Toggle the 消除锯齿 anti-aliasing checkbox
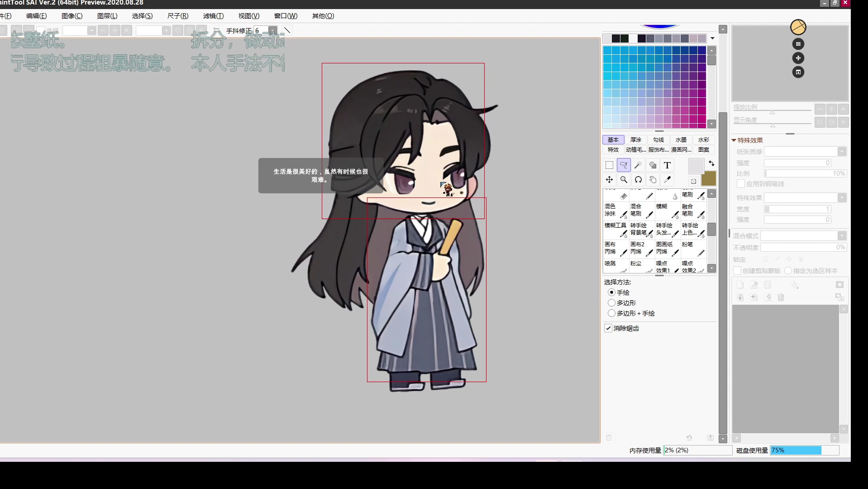 click(x=608, y=328)
